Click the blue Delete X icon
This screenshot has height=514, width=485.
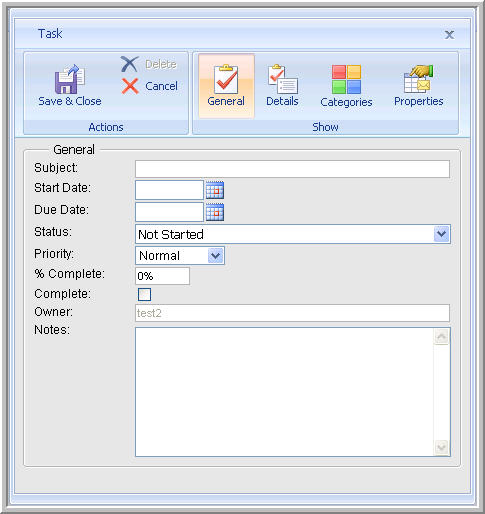click(x=129, y=64)
